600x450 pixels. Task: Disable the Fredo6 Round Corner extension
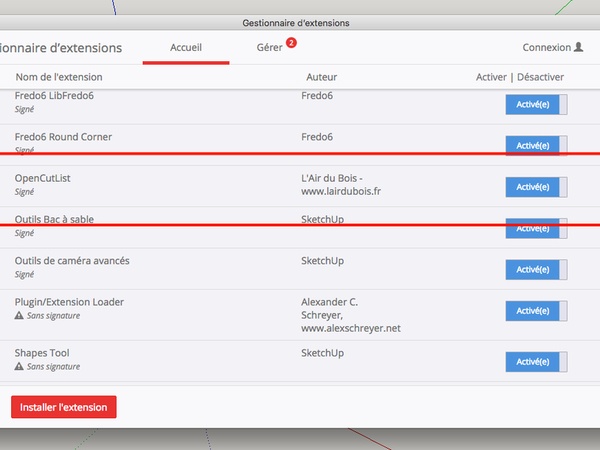point(536,146)
